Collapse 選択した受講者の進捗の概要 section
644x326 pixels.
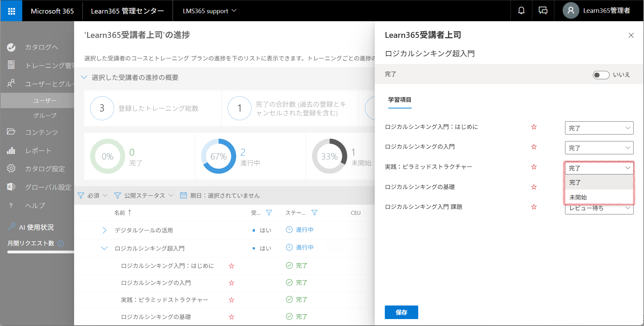point(84,77)
